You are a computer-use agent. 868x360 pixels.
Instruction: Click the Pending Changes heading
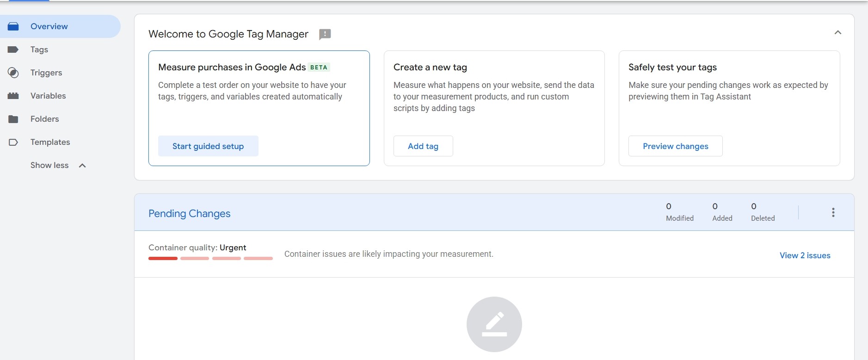click(190, 213)
